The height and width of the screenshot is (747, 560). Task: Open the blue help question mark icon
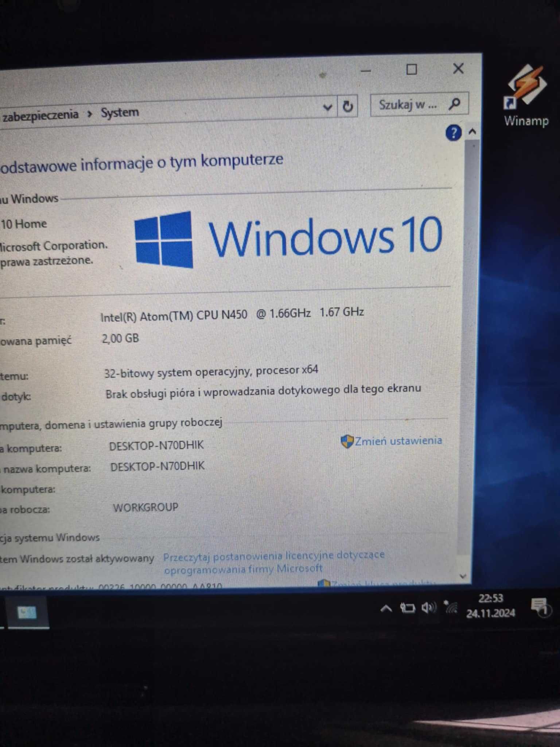[453, 133]
